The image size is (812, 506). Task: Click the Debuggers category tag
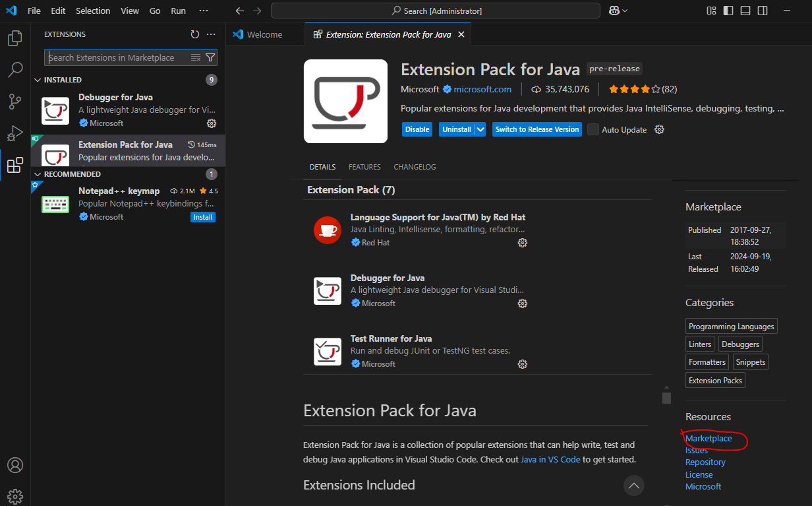pos(740,344)
